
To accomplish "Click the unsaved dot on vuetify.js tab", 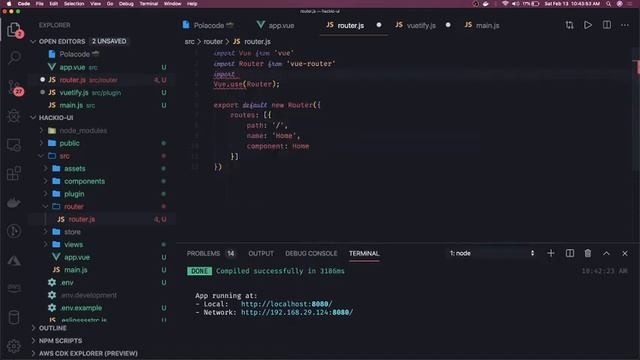I will 448,25.
